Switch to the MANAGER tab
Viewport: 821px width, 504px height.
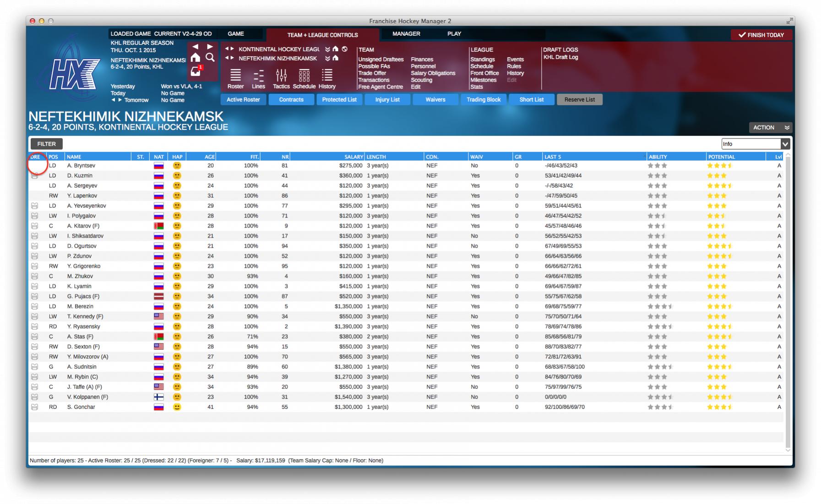tap(406, 34)
